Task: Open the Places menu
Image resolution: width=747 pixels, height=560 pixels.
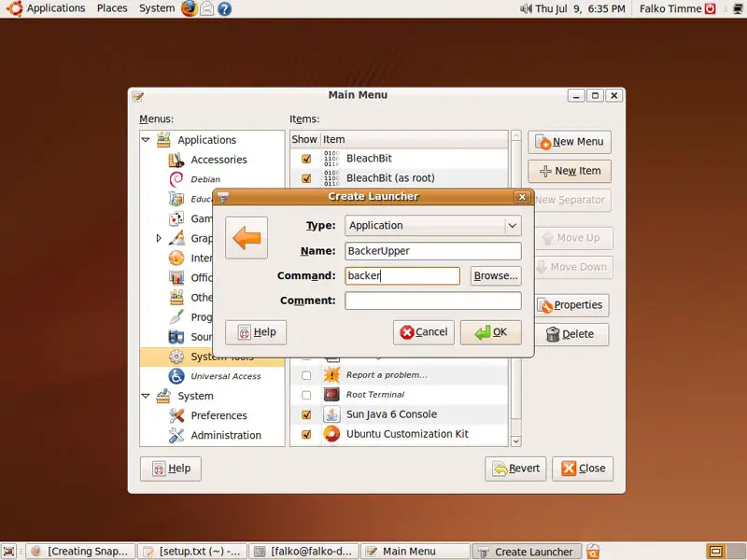Action: pos(112,8)
